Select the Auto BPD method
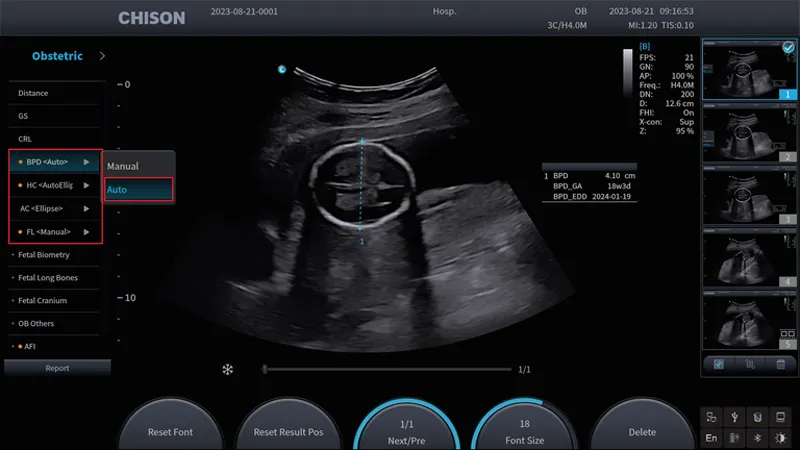The height and width of the screenshot is (450, 800). [x=139, y=189]
